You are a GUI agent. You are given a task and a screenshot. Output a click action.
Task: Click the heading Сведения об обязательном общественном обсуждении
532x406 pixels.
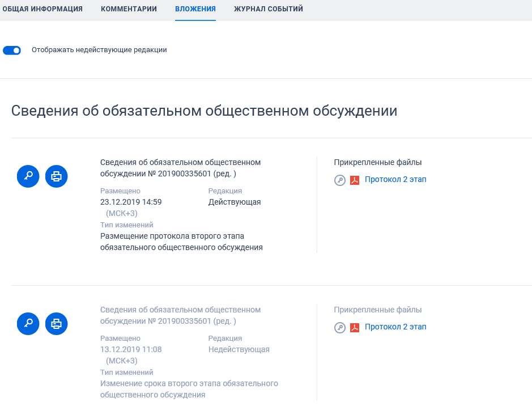(205, 111)
